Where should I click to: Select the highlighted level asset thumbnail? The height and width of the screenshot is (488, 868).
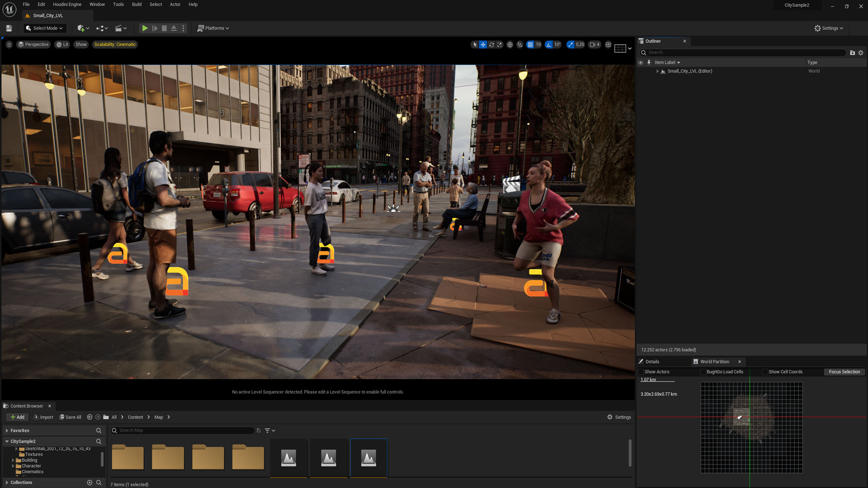point(368,458)
